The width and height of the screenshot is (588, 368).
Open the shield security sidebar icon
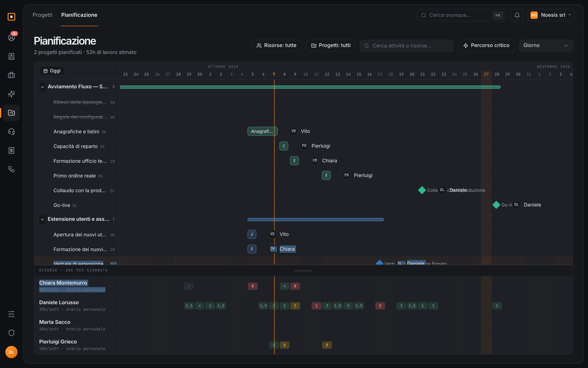click(x=11, y=333)
